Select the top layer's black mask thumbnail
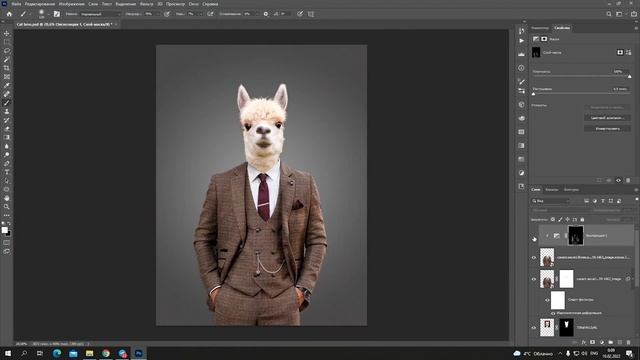The image size is (640, 360). click(576, 236)
